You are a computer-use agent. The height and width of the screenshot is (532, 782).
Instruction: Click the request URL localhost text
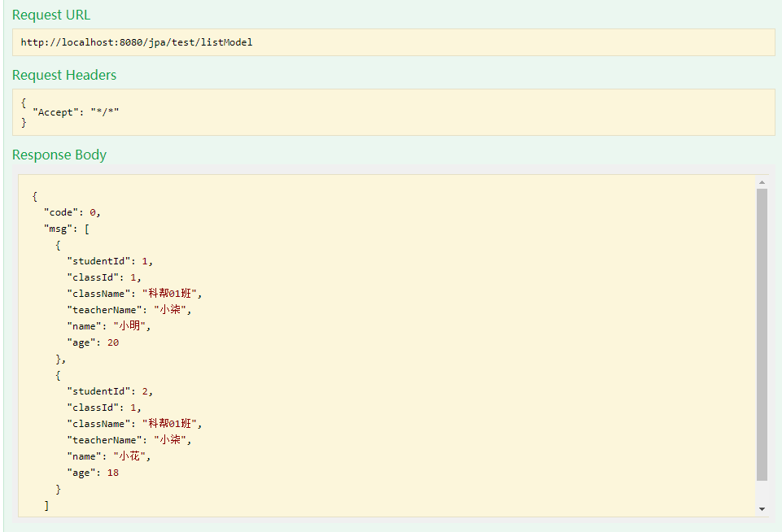(x=137, y=42)
